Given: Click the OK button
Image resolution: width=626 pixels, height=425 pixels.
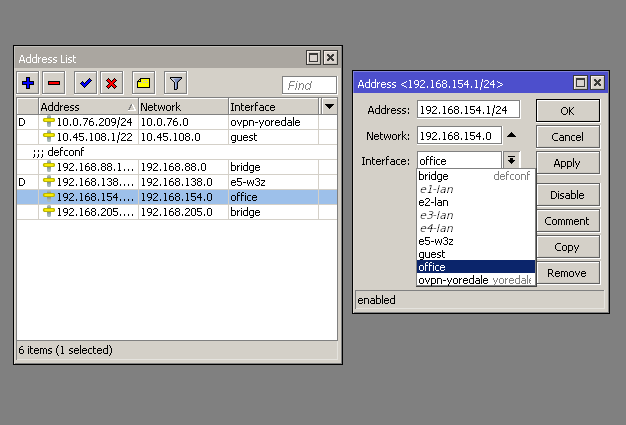Looking at the screenshot, I should click(x=567, y=111).
